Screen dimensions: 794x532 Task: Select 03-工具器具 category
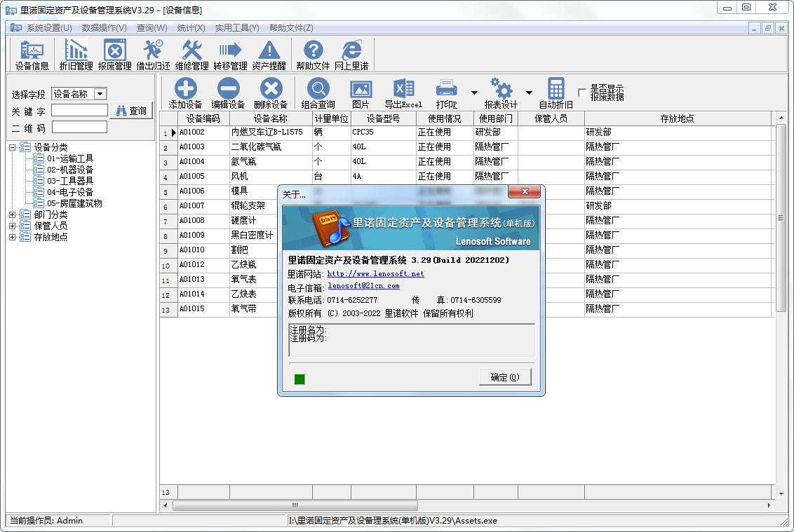point(70,181)
